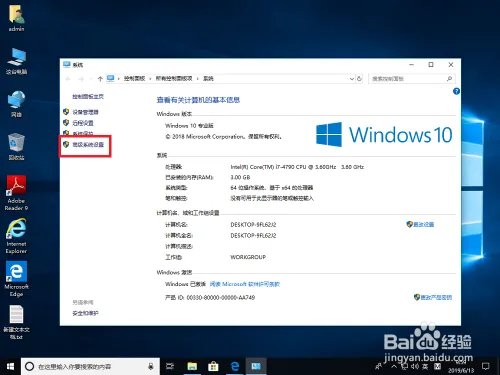The height and width of the screenshot is (375, 500).
Task: Open Device Manager link in sidebar
Action: point(85,112)
